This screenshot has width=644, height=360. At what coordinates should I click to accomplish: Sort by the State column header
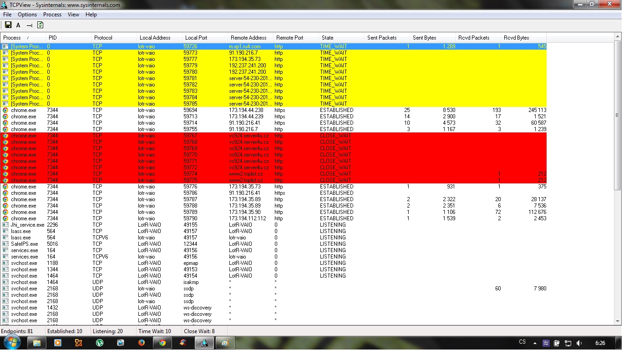coord(327,38)
